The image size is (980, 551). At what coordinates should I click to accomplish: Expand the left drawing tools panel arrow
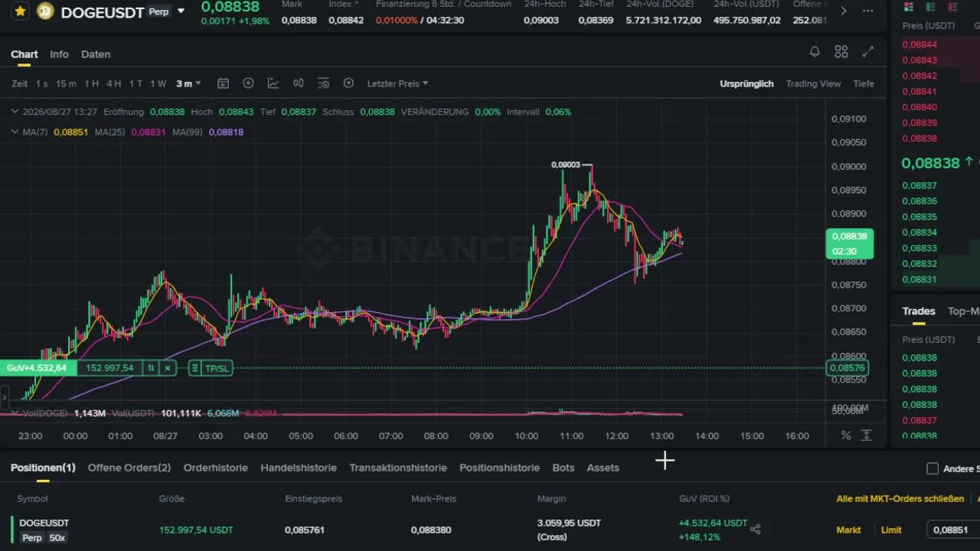4,397
